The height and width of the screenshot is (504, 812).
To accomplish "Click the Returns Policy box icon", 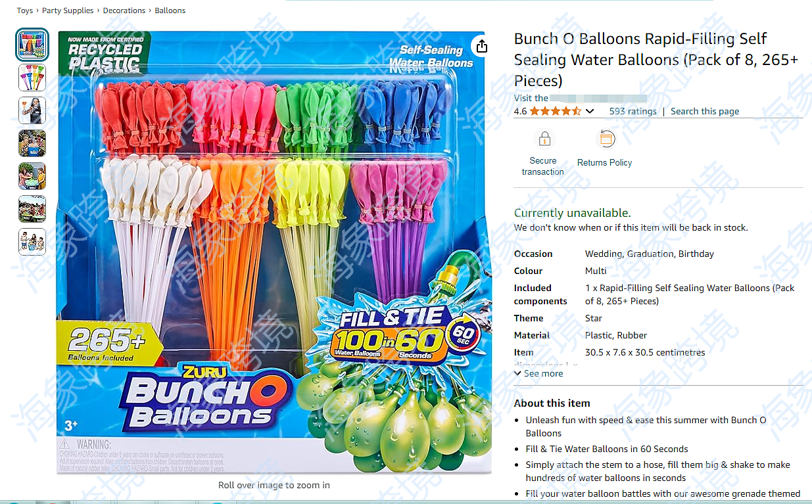I will 606,139.
